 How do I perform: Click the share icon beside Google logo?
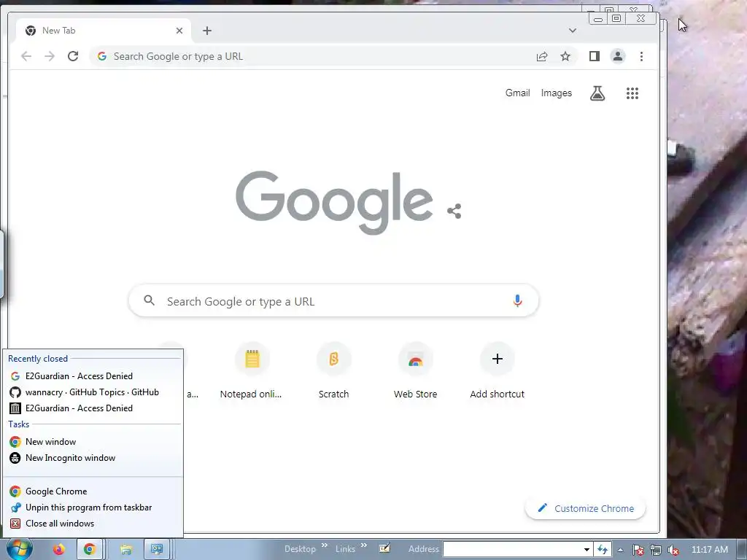454,211
